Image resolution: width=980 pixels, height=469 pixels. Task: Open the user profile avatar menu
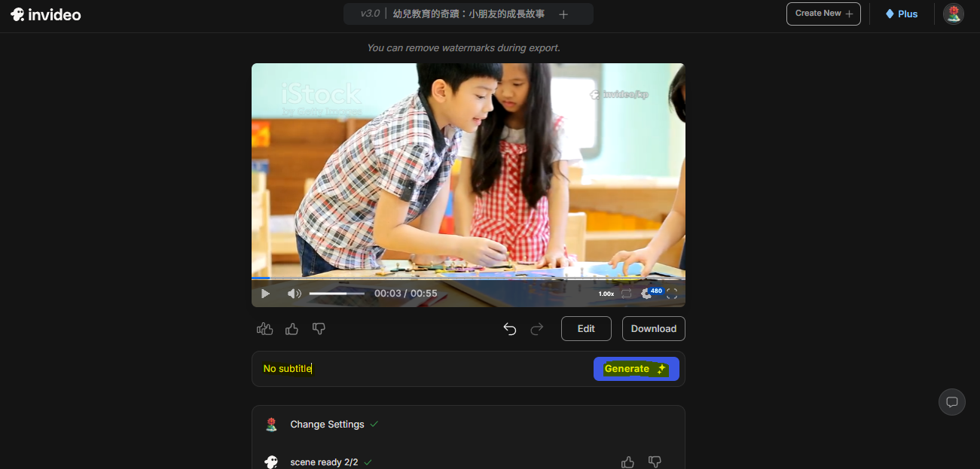954,14
